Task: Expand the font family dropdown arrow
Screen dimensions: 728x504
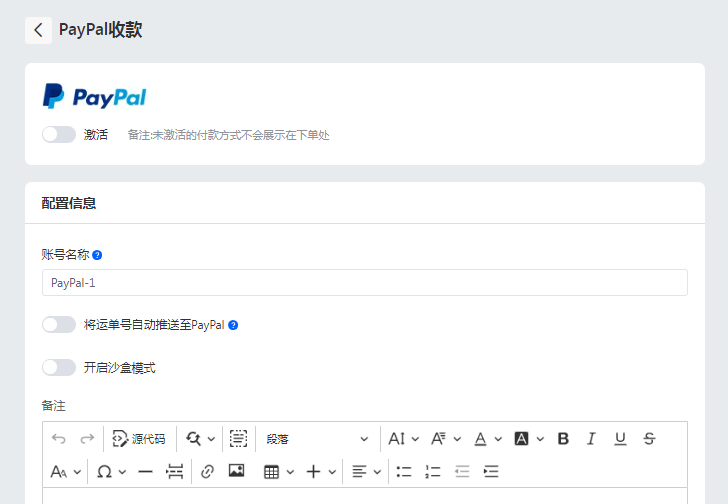Action: click(457, 439)
